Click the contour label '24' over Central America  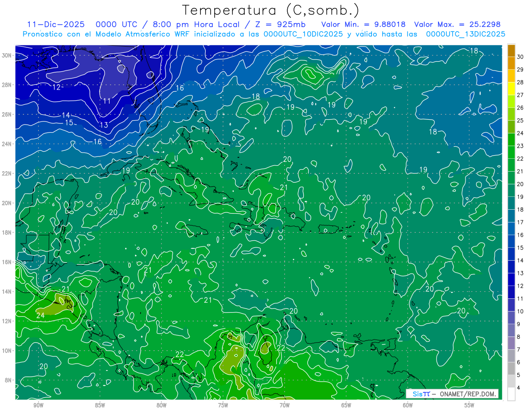(40, 316)
